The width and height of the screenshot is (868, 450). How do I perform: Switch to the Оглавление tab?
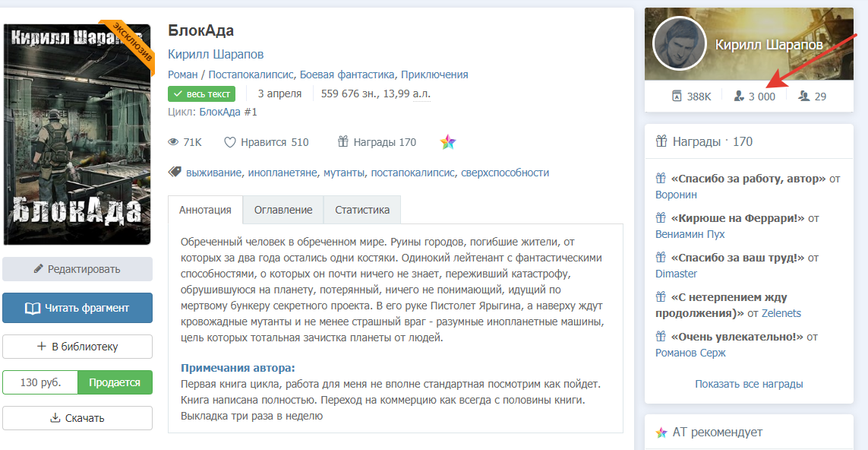coord(283,210)
